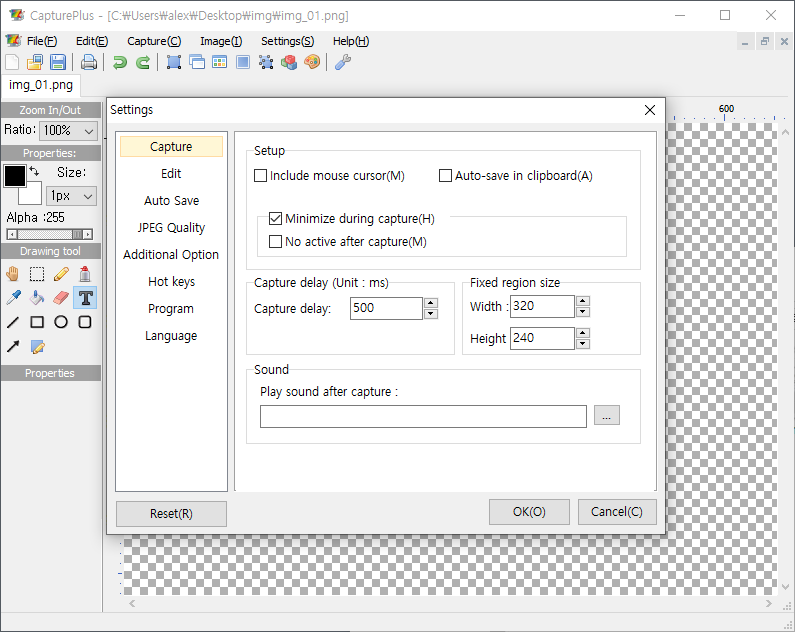Click the wrench settings toolbar icon
The width and height of the screenshot is (795, 632).
point(342,62)
